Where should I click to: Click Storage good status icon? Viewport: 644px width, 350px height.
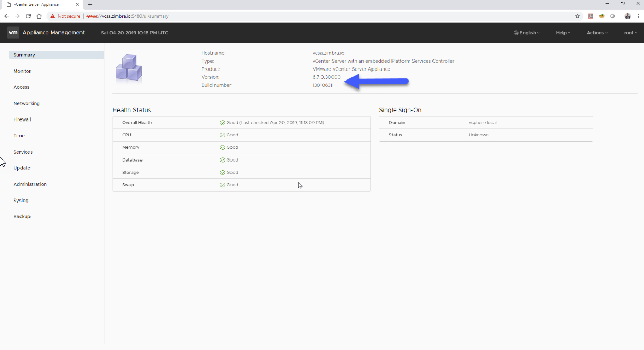coord(223,173)
